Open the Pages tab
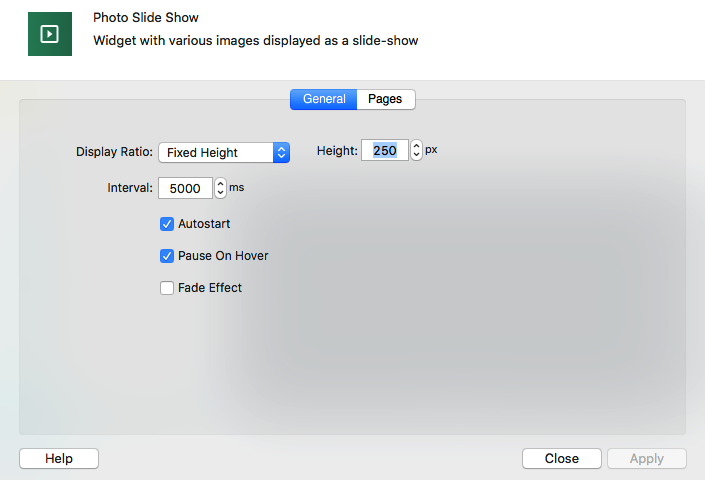The width and height of the screenshot is (705, 480). point(385,99)
